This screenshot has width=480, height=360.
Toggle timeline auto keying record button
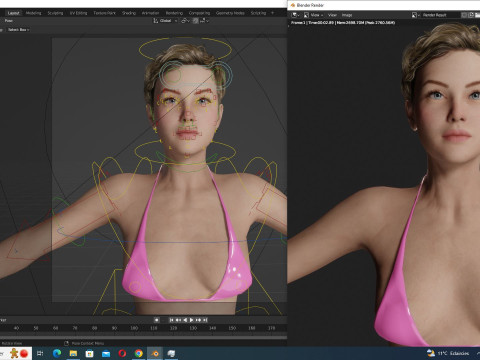[x=156, y=320]
